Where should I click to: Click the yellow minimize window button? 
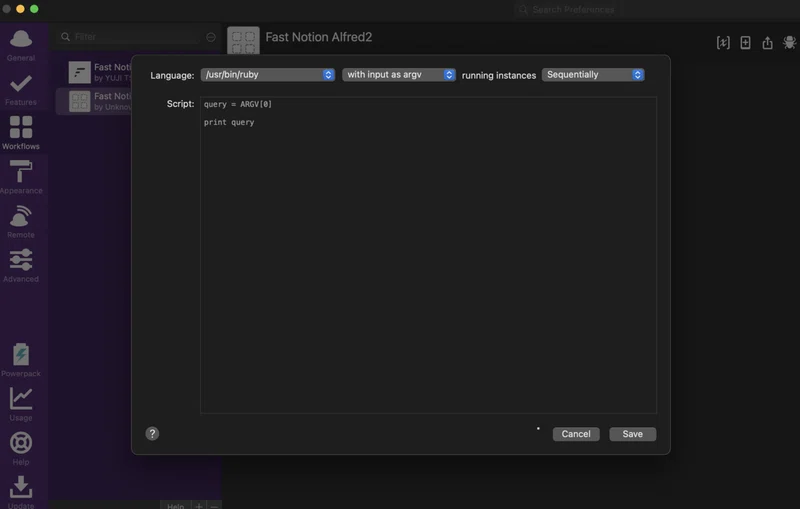coord(20,9)
